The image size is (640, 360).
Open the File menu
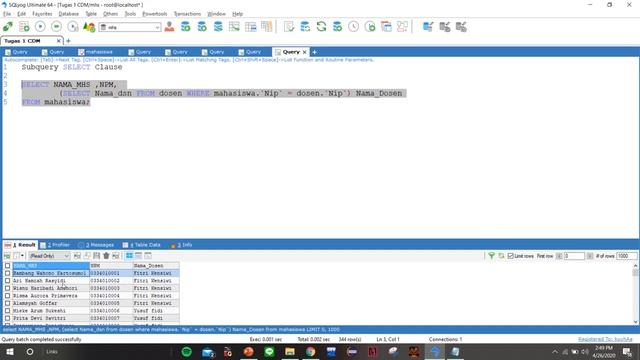[x=7, y=14]
